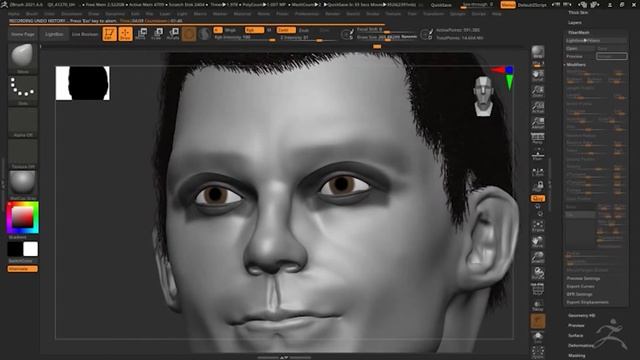Toggle the Draw mode button

point(125,34)
